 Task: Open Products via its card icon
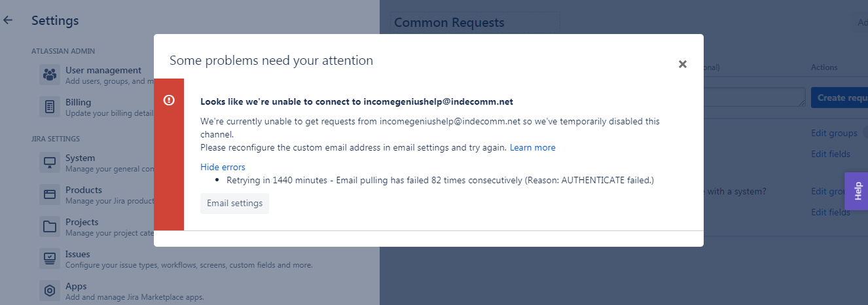(50, 194)
